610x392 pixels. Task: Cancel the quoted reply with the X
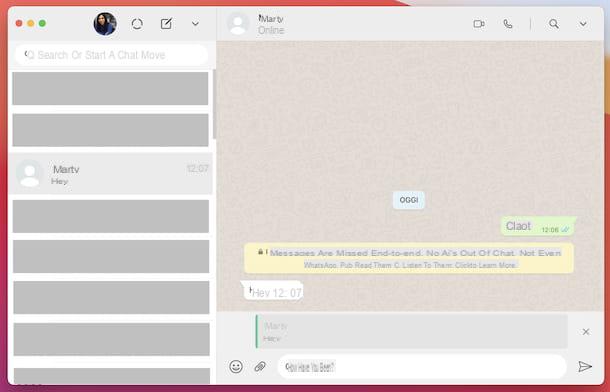(x=586, y=332)
